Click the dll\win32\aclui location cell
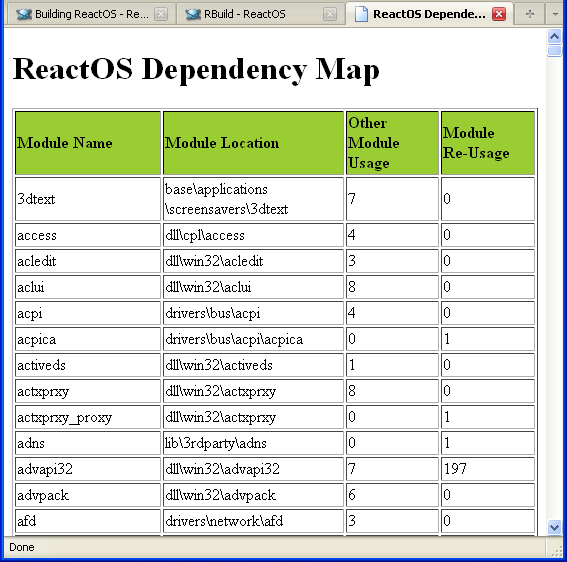Image resolution: width=567 pixels, height=562 pixels. point(253,287)
